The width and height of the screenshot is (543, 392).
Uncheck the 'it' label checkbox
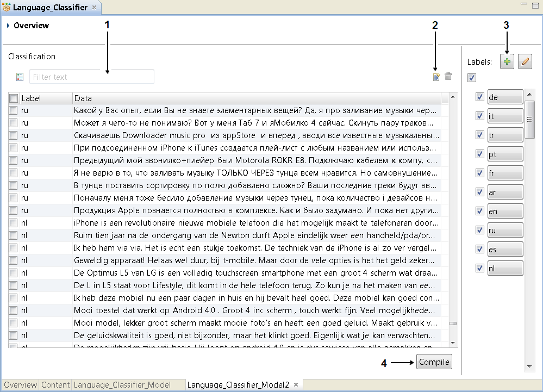(x=479, y=116)
